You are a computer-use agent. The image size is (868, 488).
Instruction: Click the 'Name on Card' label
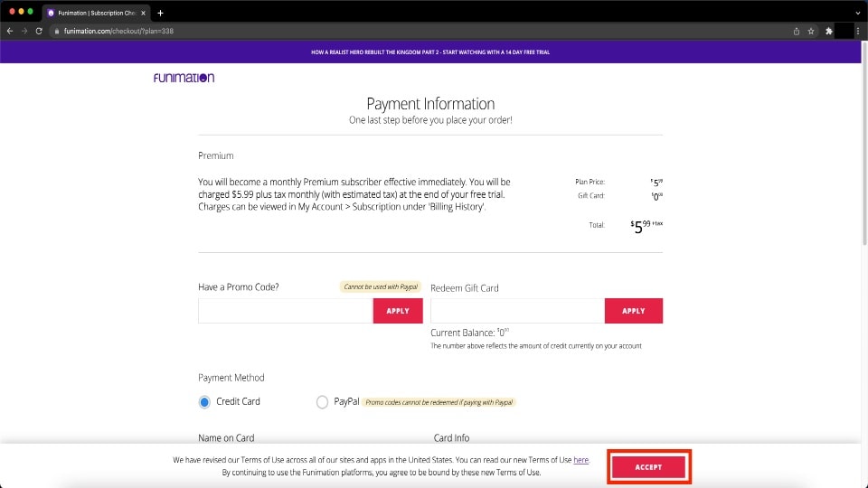point(226,437)
